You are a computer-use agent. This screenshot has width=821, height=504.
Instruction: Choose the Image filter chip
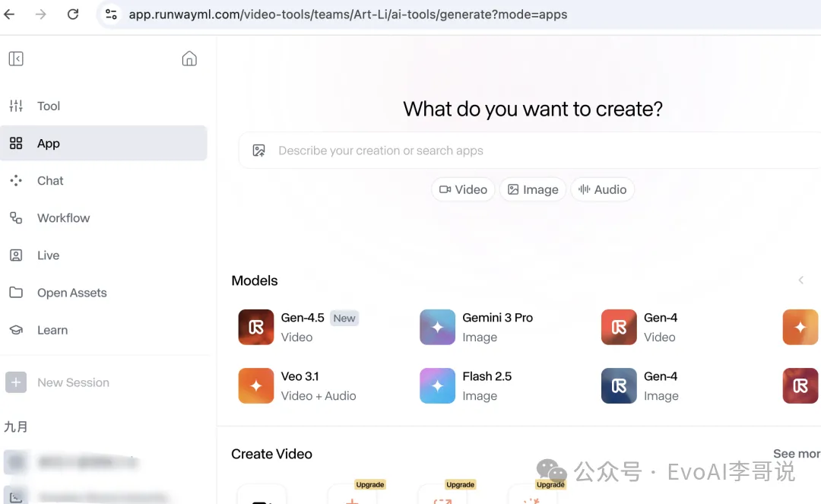[x=533, y=189]
